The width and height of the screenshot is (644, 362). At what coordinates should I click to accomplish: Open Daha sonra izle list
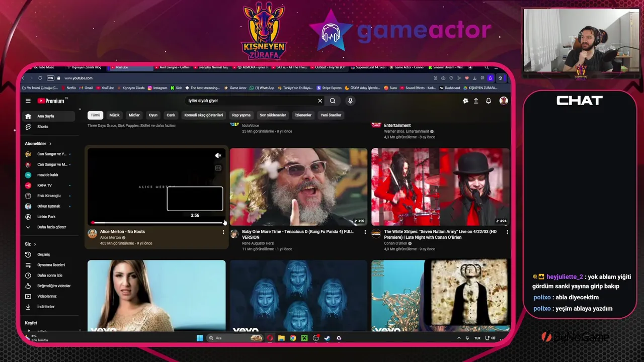(x=49, y=276)
